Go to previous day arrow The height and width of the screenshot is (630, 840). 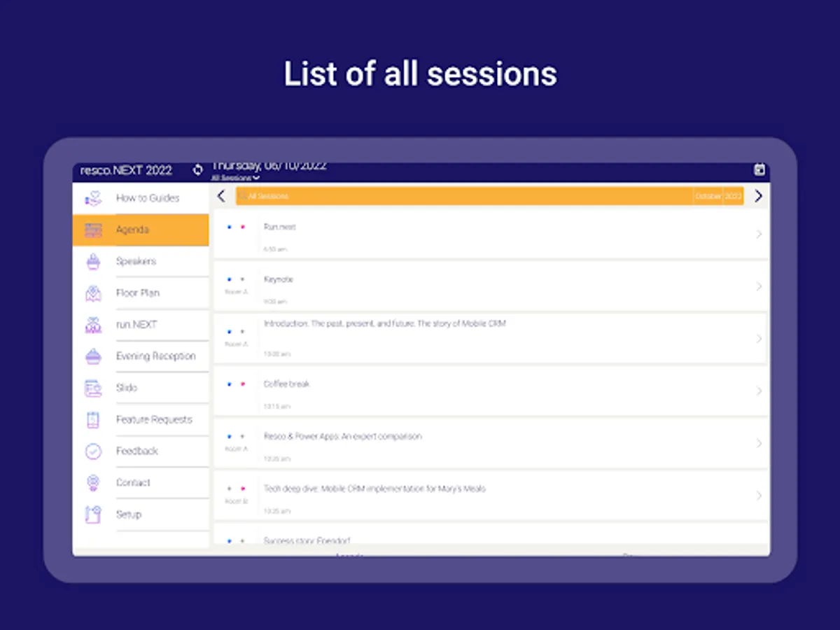click(221, 196)
